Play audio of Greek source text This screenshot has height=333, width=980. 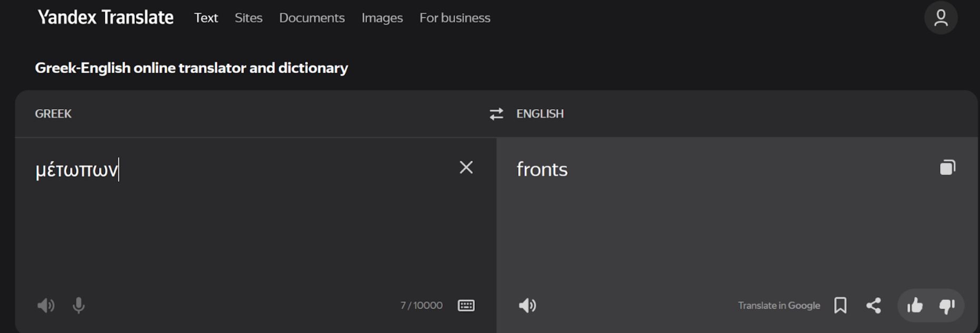[x=46, y=305]
